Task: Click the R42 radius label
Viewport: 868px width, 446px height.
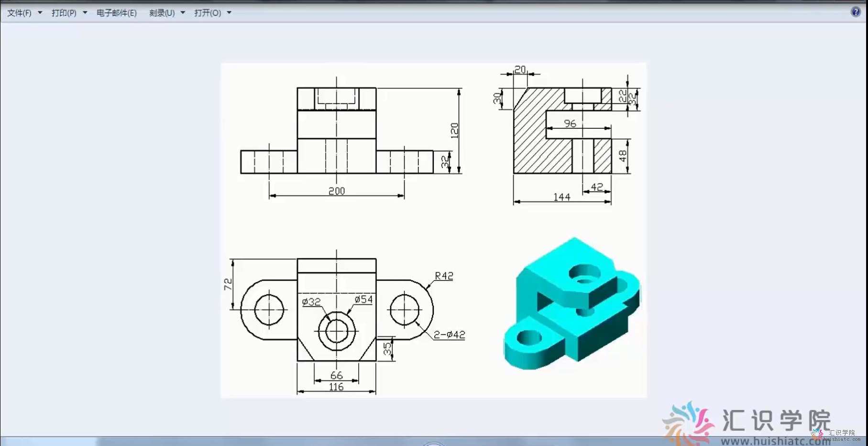Action: pos(444,276)
